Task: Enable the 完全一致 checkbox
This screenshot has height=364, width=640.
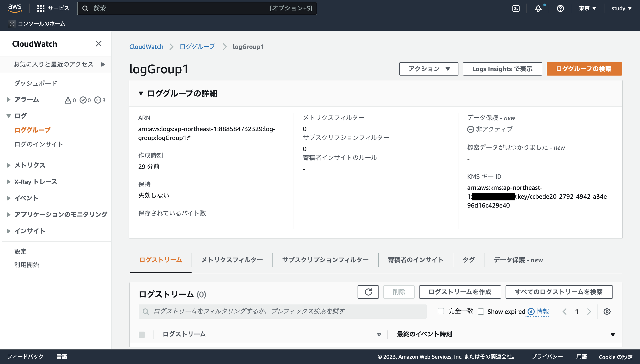Action: coord(441,311)
